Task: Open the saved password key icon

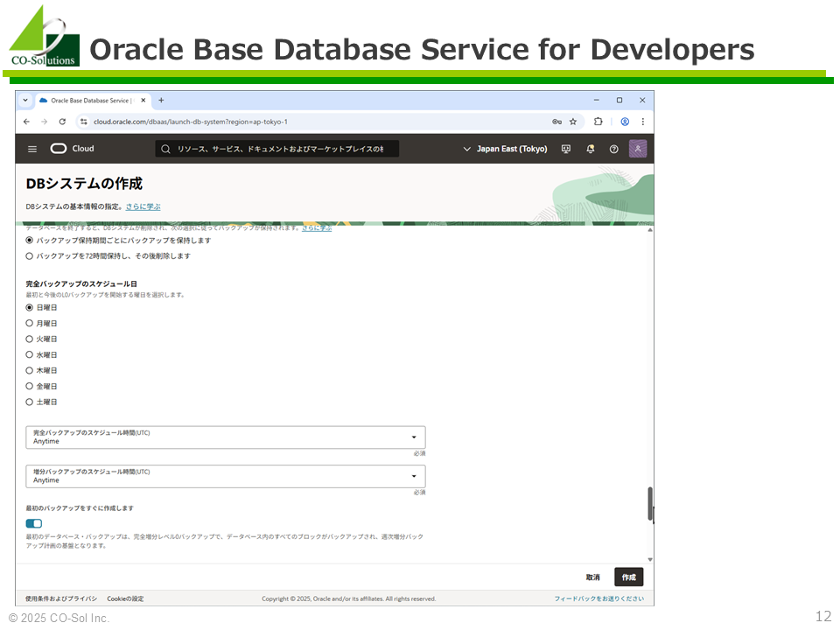Action: coord(557,122)
